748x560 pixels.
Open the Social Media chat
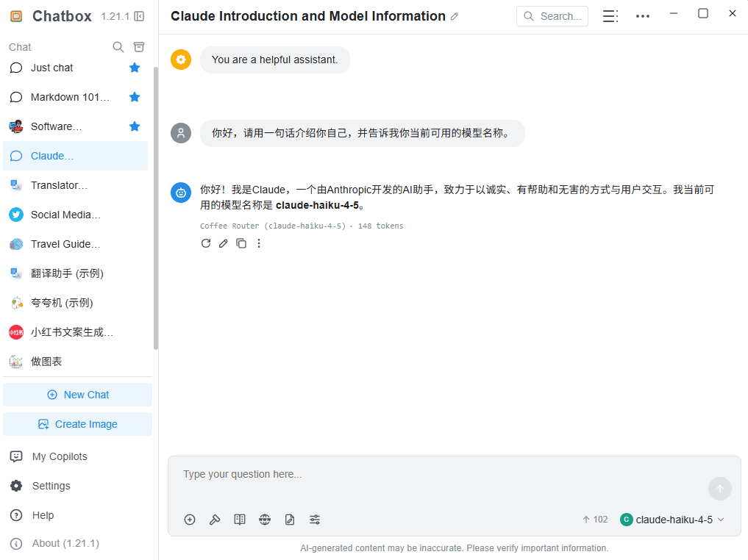click(75, 215)
